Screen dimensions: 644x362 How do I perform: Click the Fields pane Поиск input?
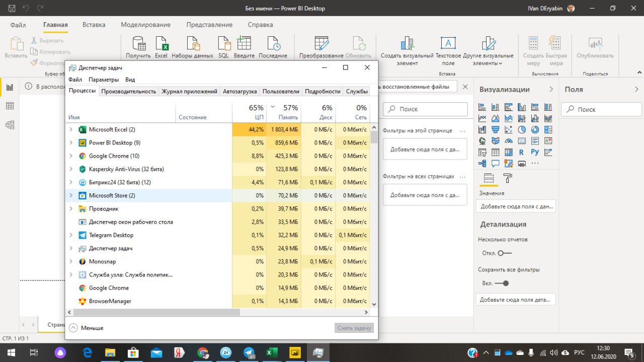pos(602,109)
